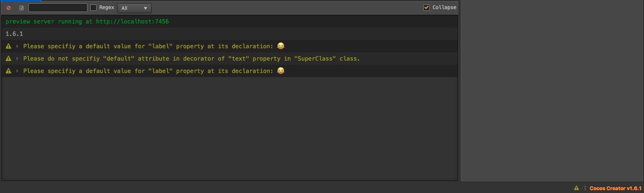
Task: Click laughing emoji in last label warning
Action: pyautogui.click(x=281, y=71)
